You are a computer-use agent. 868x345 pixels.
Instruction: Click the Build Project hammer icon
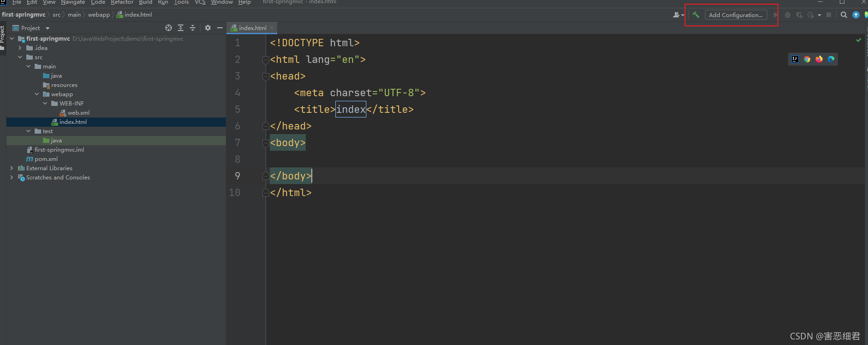[x=696, y=15]
